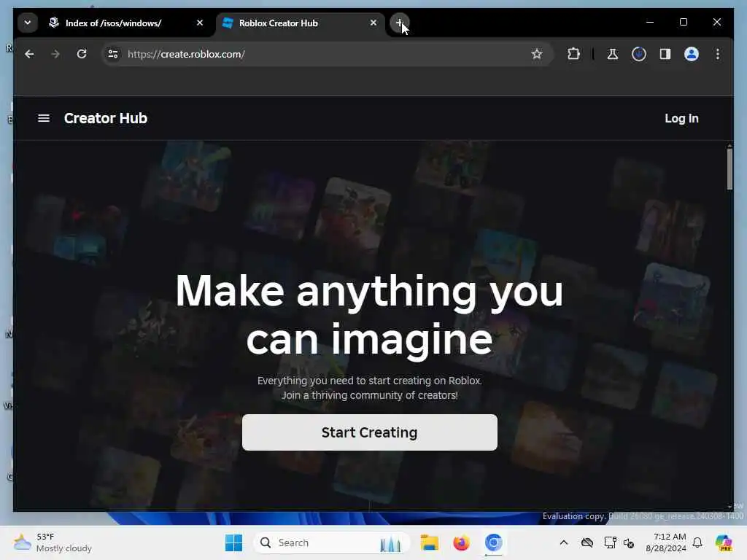747x560 pixels.
Task: Click the page vertical scrollbar thumb
Action: pos(729,169)
